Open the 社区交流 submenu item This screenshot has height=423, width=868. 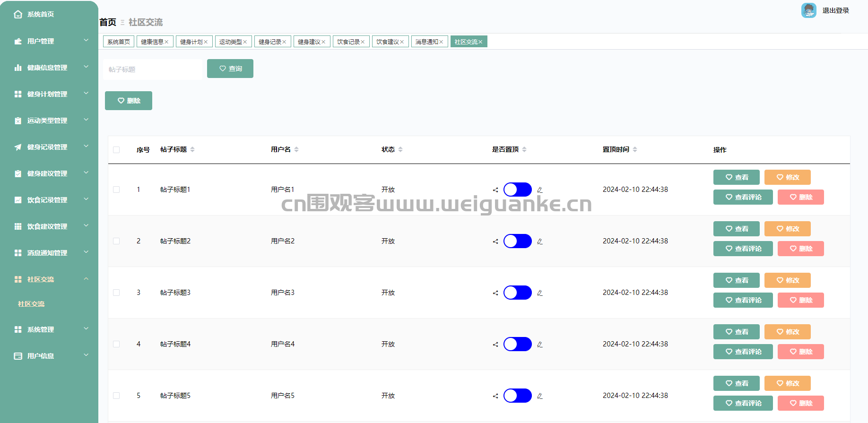[x=31, y=304]
